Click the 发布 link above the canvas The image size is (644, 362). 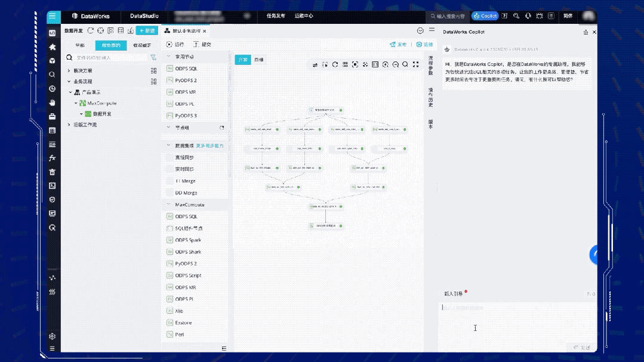398,44
